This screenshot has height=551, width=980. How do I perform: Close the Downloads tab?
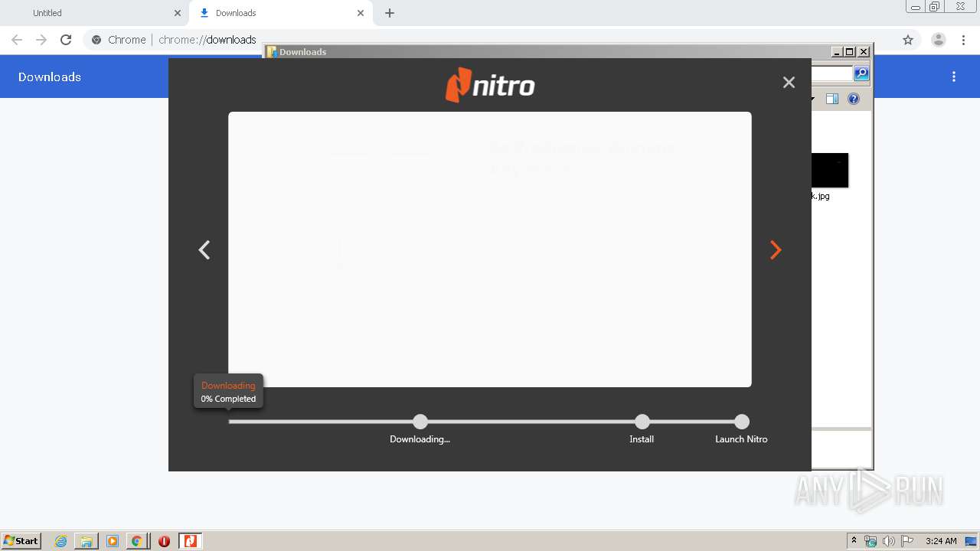tap(361, 13)
